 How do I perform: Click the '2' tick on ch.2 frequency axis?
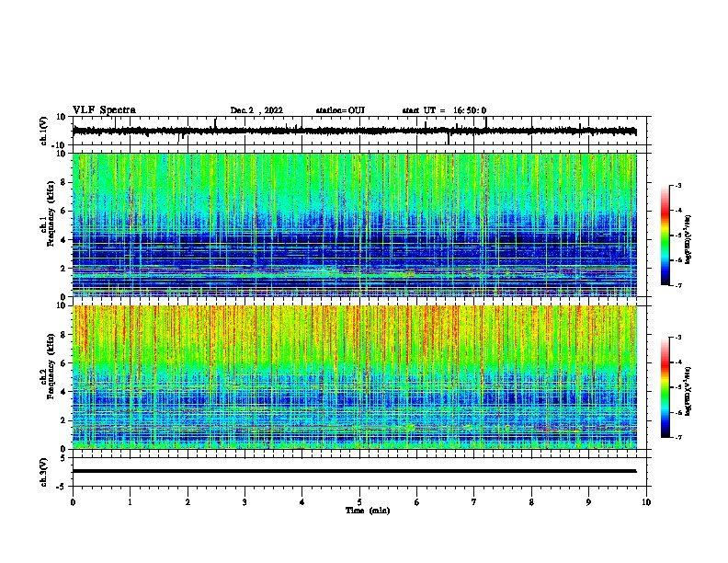63,420
